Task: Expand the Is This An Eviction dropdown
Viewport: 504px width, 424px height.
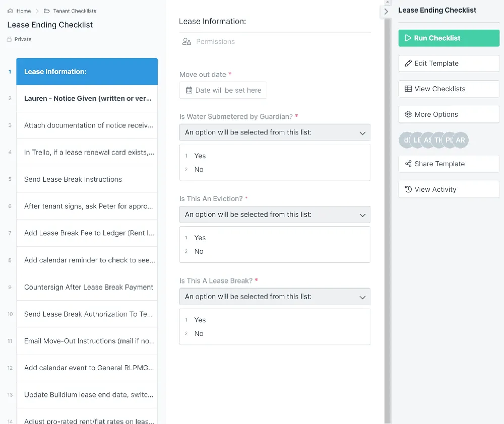Action: [275, 215]
